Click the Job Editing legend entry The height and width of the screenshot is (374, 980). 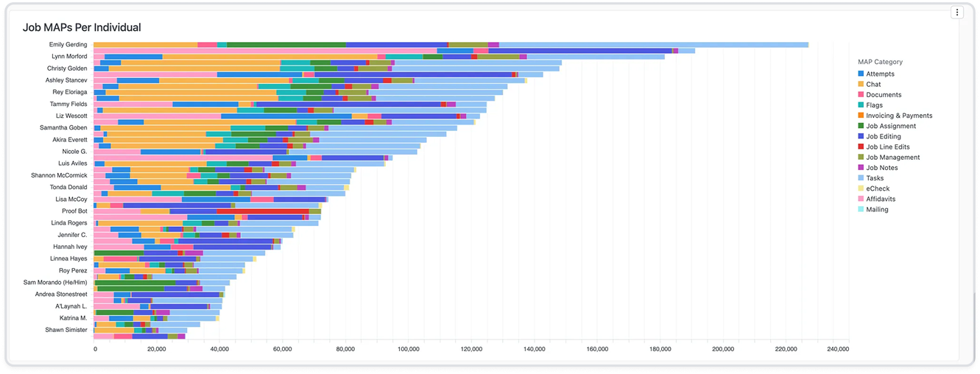(884, 136)
